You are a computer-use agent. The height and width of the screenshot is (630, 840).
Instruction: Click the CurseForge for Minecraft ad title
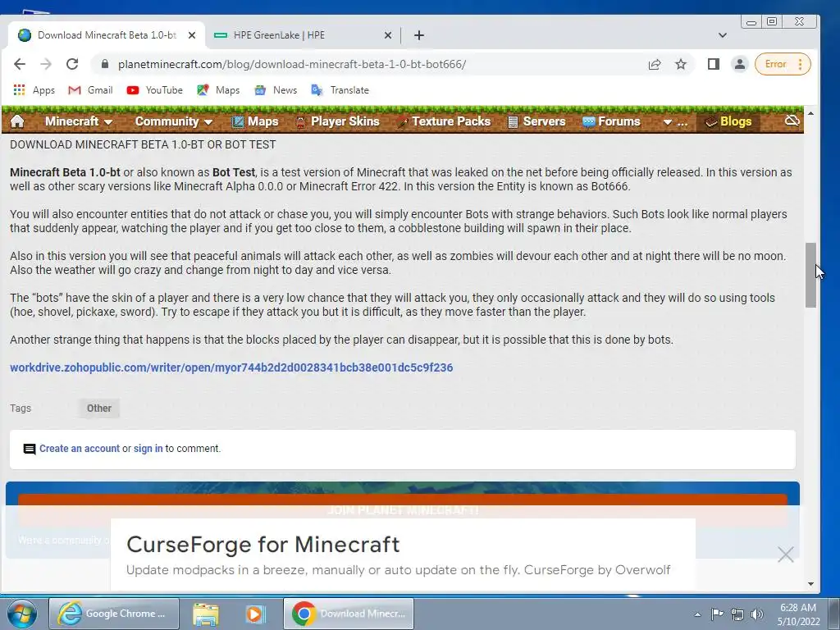pos(263,545)
